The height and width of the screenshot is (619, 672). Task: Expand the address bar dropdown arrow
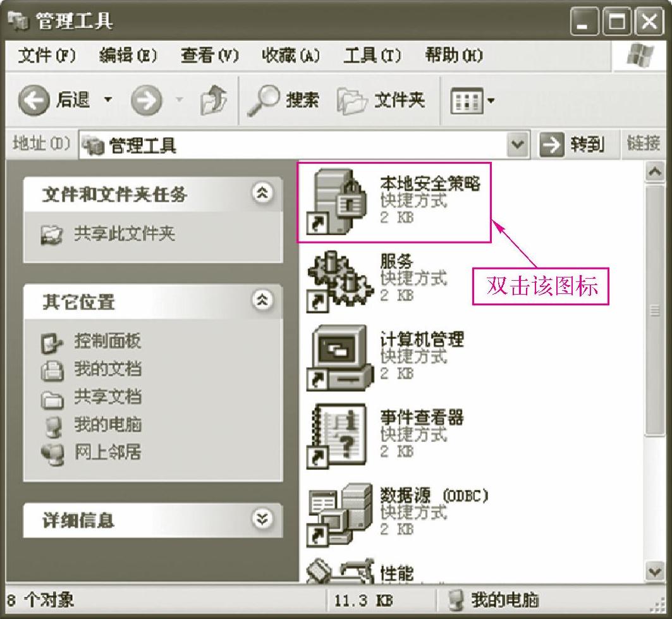click(518, 144)
